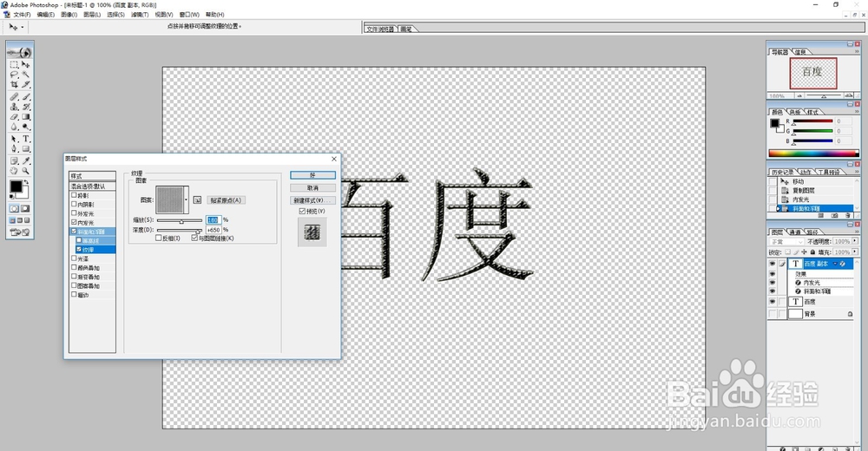Viewport: 868px width, 451px height.
Task: Uncheck 与图层链接(K) link with layer
Action: coord(194,238)
